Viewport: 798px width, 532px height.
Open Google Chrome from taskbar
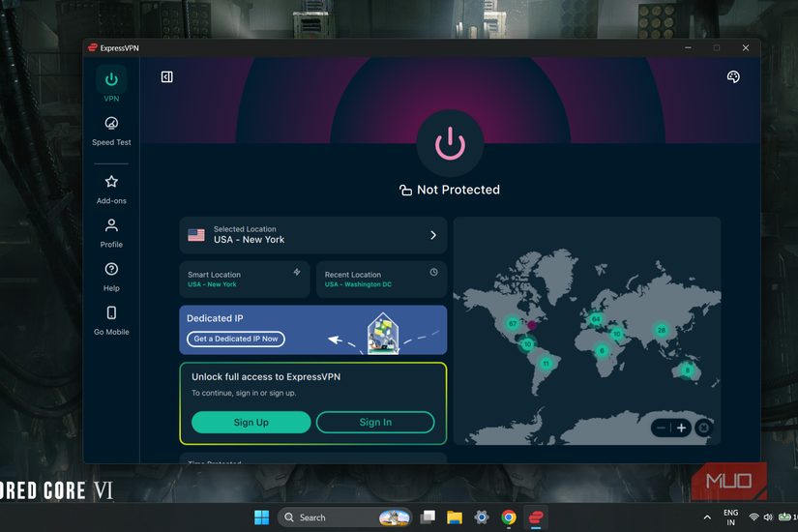pyautogui.click(x=509, y=517)
